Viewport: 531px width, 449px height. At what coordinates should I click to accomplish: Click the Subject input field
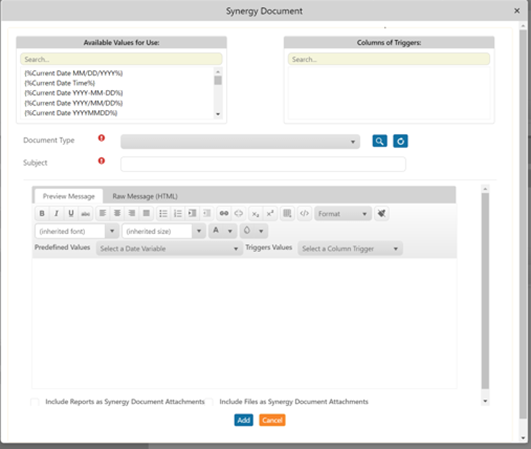(263, 164)
